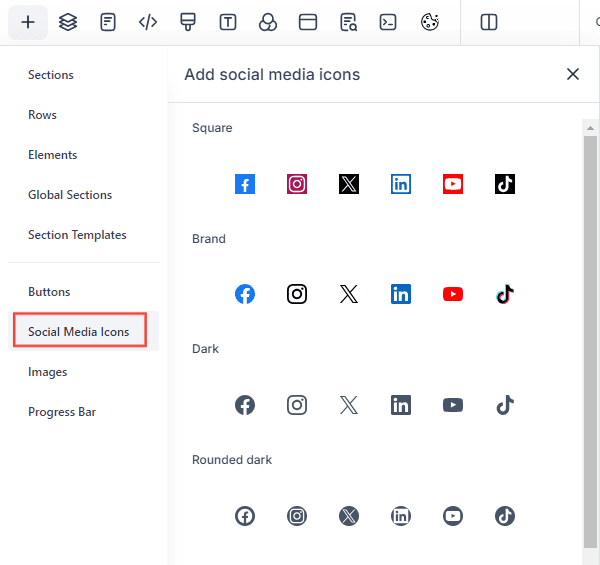Add the Square Facebook icon
600x565 pixels.
245,184
